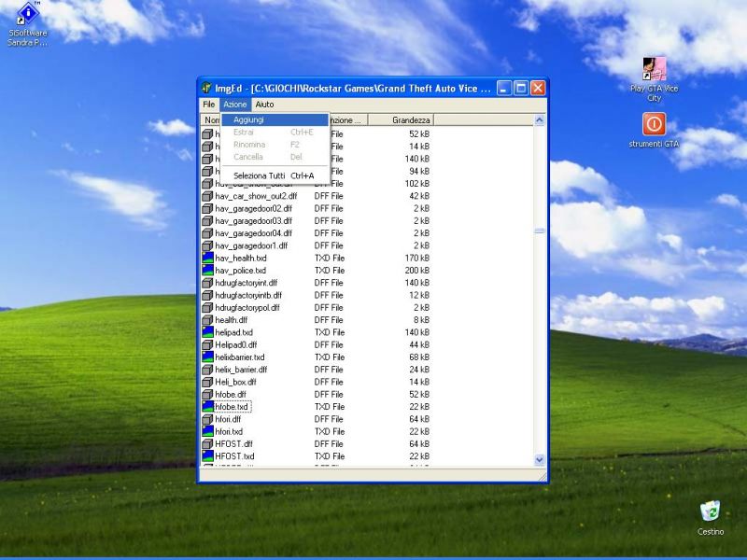Open the strumenti GTA desktop icon

pos(654,123)
